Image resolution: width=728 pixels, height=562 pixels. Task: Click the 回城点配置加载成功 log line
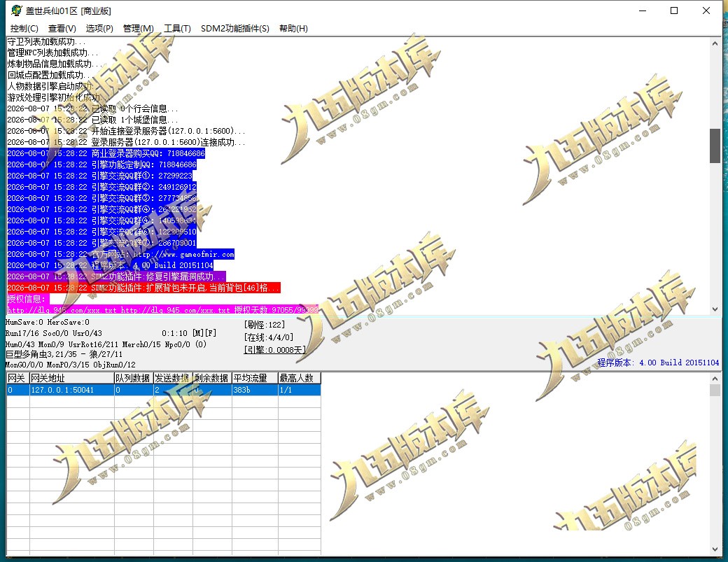[50, 75]
